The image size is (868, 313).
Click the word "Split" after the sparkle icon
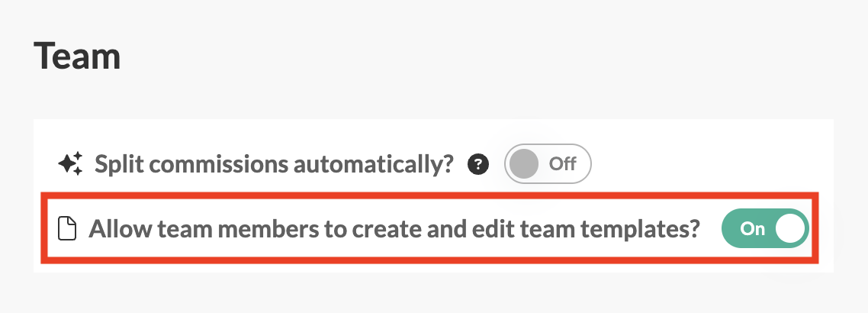coord(118,163)
